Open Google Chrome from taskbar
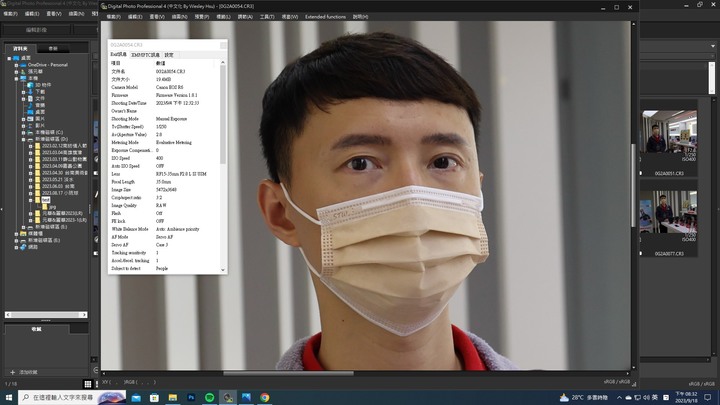720x405 pixels. 264,398
